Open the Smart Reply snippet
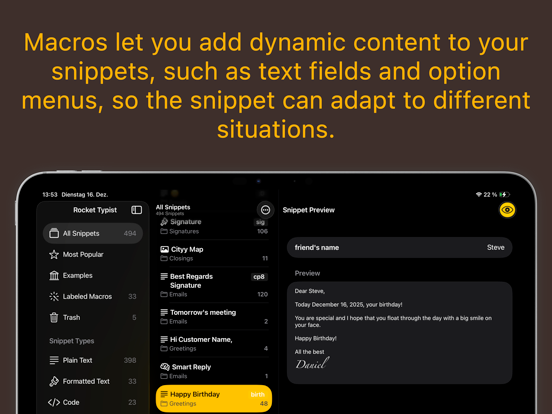552x414 pixels. [x=214, y=371]
